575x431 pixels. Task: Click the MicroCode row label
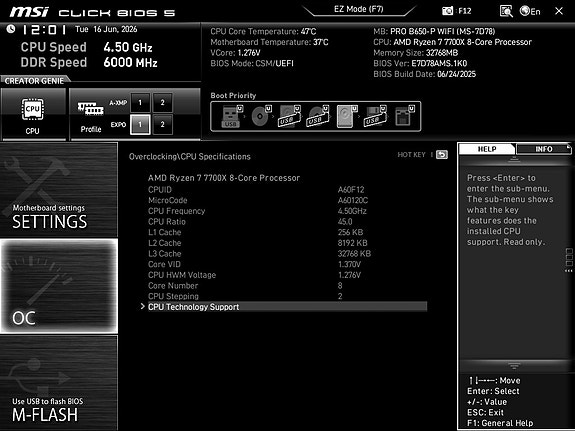click(168, 200)
